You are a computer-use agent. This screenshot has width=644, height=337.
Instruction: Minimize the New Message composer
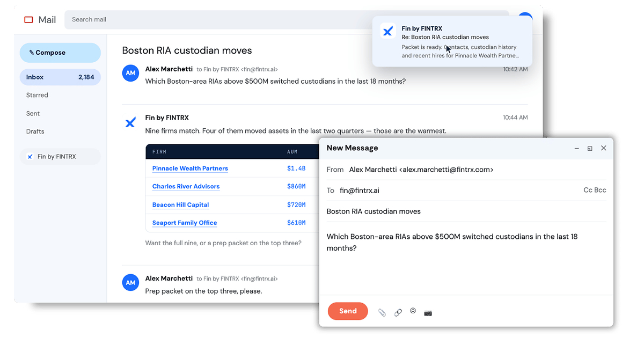576,148
